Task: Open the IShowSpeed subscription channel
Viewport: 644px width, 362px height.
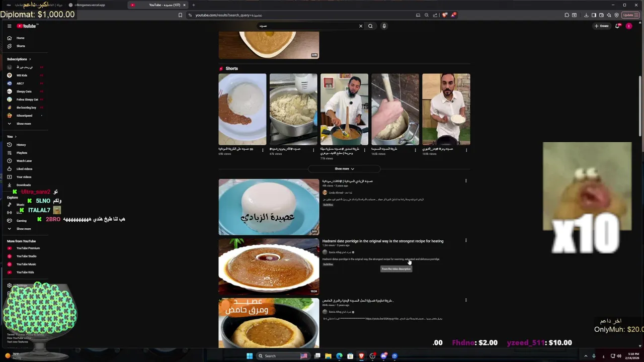Action: tap(24, 116)
